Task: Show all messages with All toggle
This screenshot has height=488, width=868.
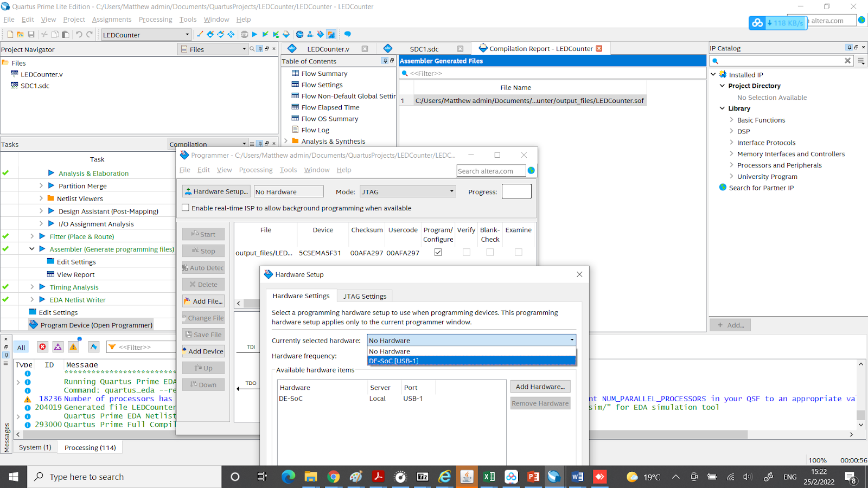Action: [x=21, y=348]
